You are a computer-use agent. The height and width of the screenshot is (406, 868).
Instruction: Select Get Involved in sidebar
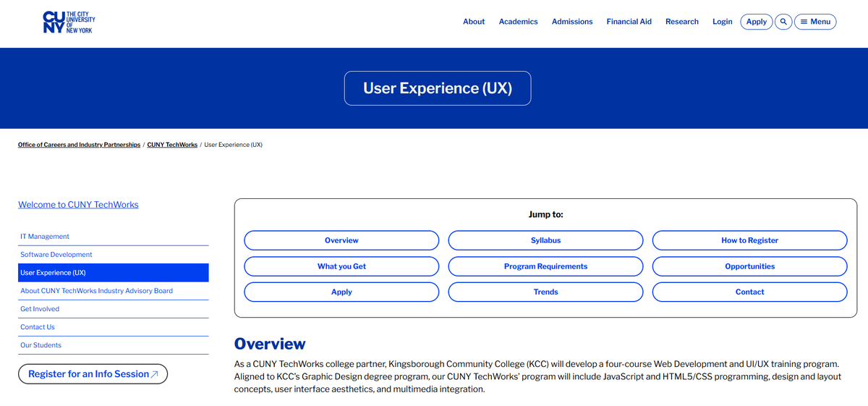pos(114,309)
